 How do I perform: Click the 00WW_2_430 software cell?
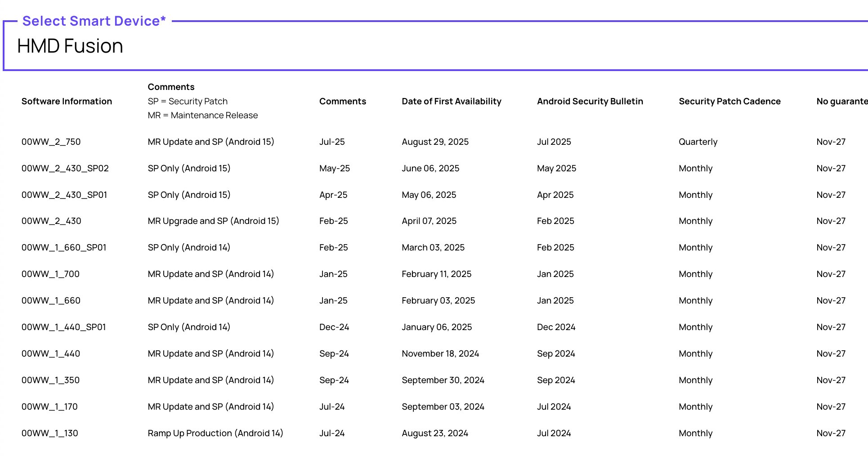tap(51, 221)
